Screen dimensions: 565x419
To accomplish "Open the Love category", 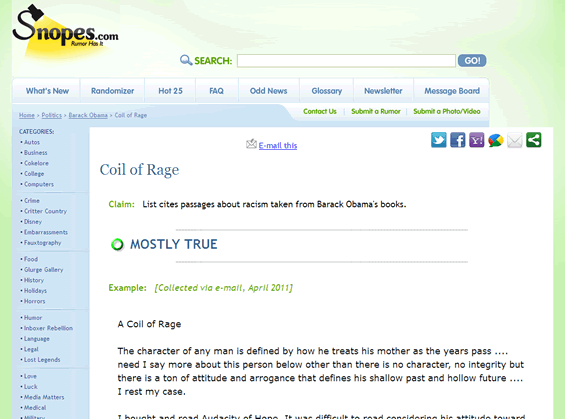I will pos(30,376).
